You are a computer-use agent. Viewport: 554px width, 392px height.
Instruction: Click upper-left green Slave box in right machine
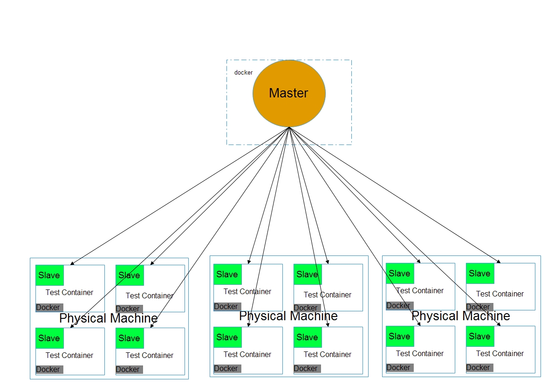(x=400, y=273)
